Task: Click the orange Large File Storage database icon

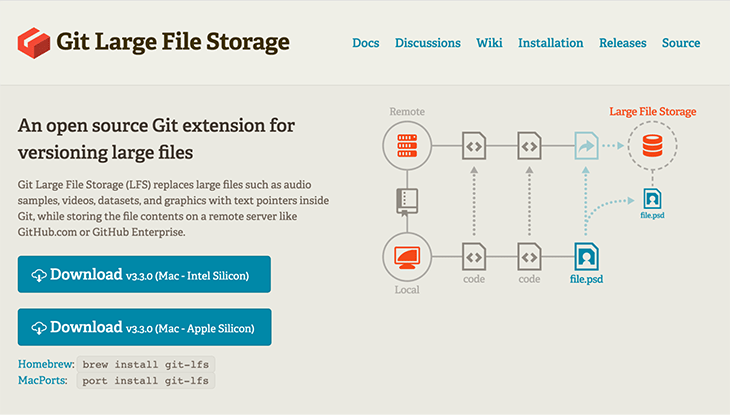Action: pos(652,146)
